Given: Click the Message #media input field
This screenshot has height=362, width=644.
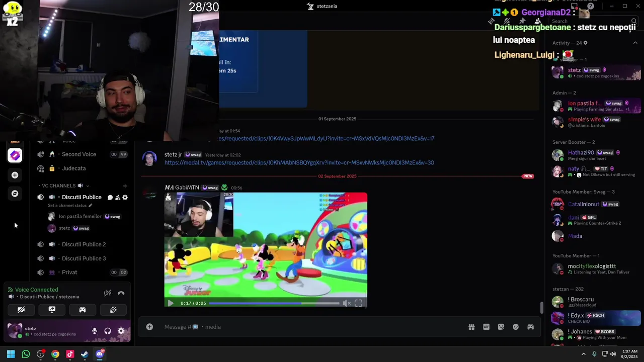Looking at the screenshot, I should pos(312,327).
